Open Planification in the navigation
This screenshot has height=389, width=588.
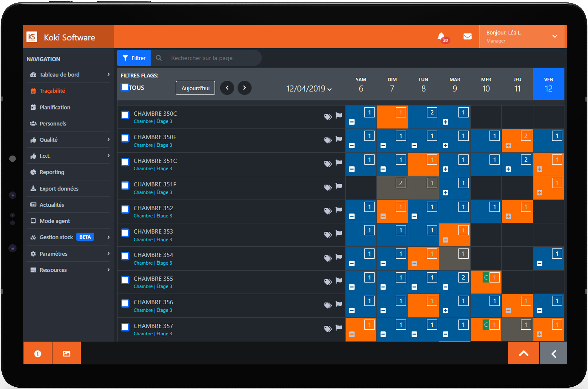click(55, 107)
